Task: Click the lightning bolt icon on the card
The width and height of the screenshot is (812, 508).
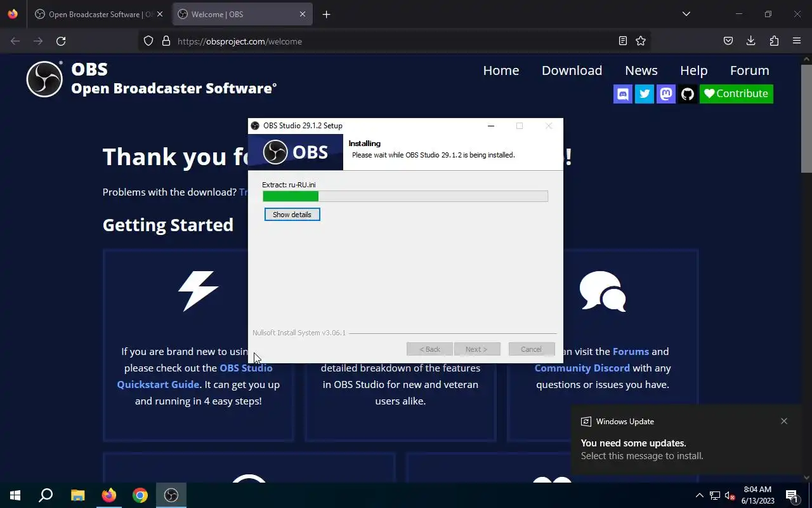Action: tap(199, 291)
